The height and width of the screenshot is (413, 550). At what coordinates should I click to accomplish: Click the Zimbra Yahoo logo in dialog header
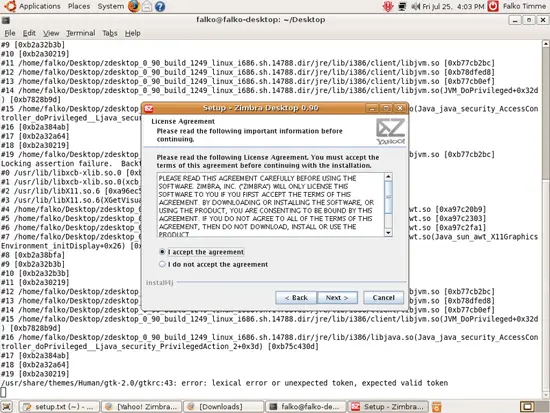390,131
